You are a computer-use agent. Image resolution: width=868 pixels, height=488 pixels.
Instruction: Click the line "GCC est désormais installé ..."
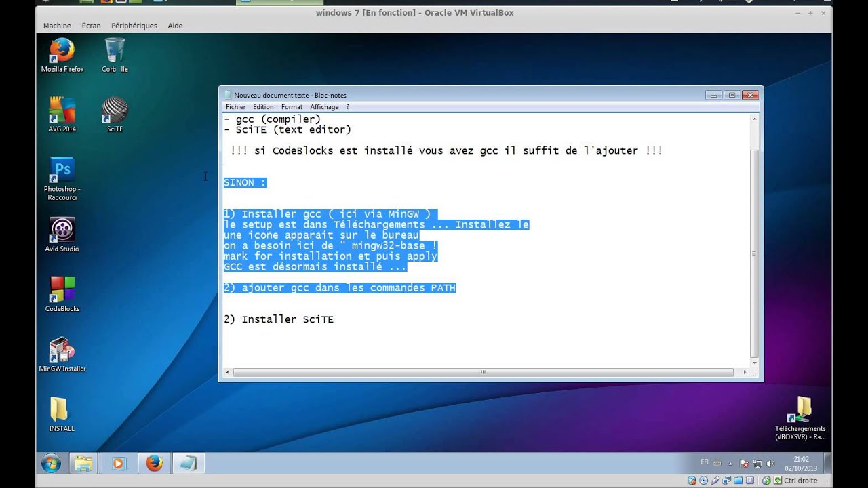coord(315,267)
